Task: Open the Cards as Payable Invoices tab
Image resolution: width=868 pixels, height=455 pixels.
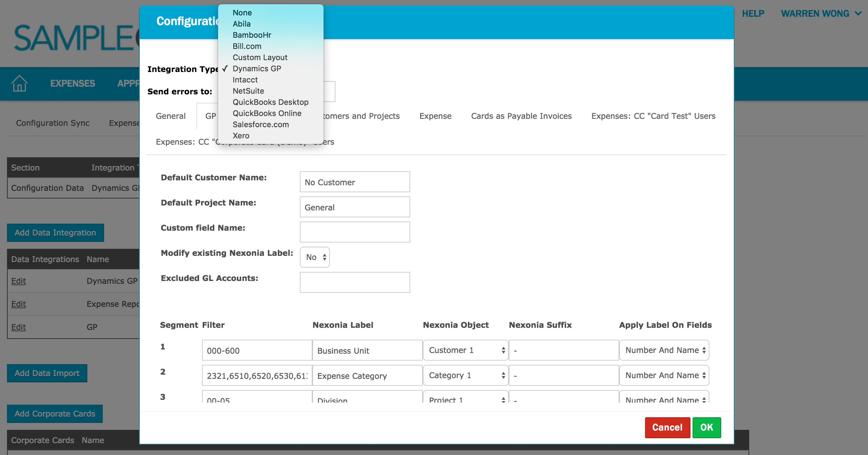Action: pyautogui.click(x=521, y=116)
